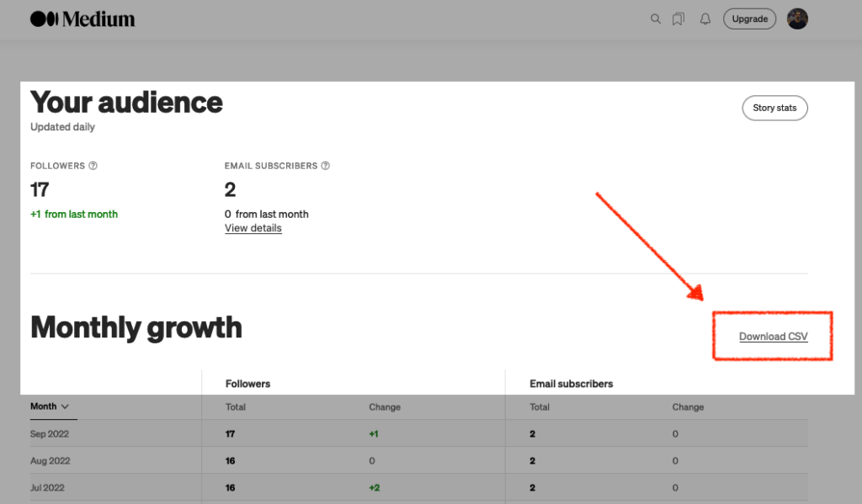Select the Aug 2022 row
Viewport: 862px width, 504px height.
click(x=49, y=460)
